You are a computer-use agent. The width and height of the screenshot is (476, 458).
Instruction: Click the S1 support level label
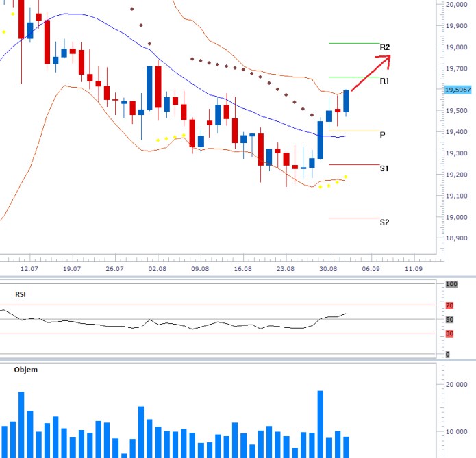[x=384, y=168]
